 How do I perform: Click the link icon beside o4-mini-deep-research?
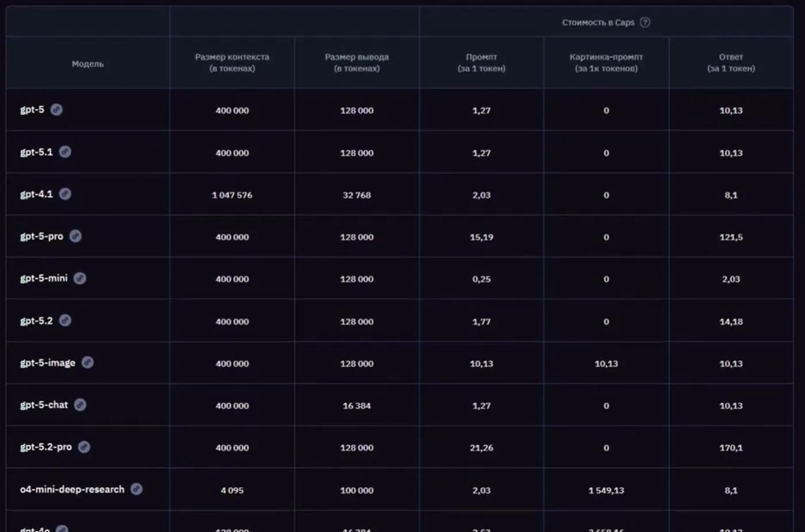(136, 489)
